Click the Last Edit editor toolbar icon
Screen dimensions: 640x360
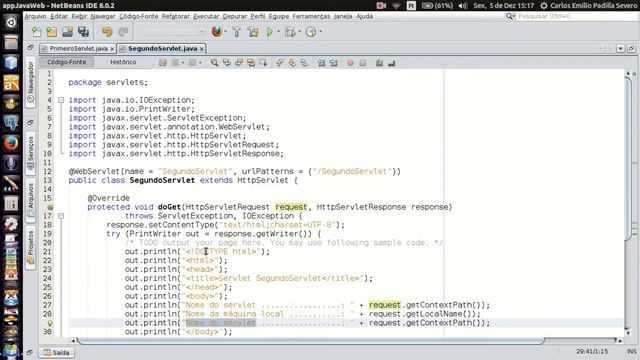coord(163,63)
